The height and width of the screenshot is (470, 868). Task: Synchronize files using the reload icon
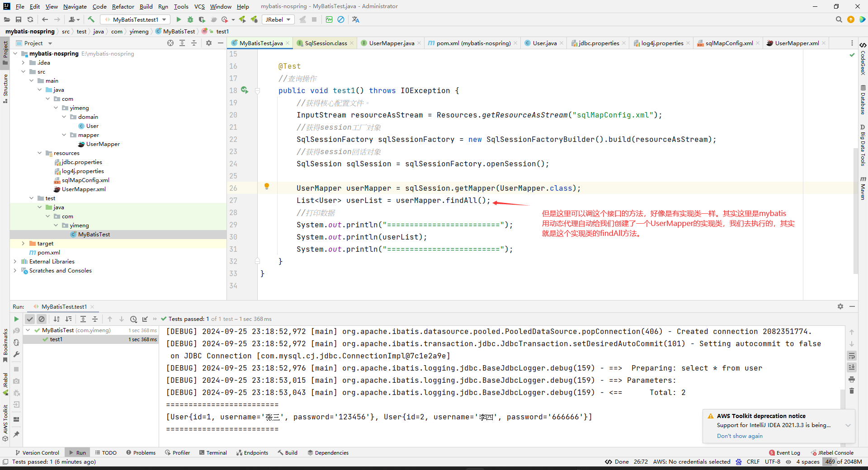[x=30, y=19]
